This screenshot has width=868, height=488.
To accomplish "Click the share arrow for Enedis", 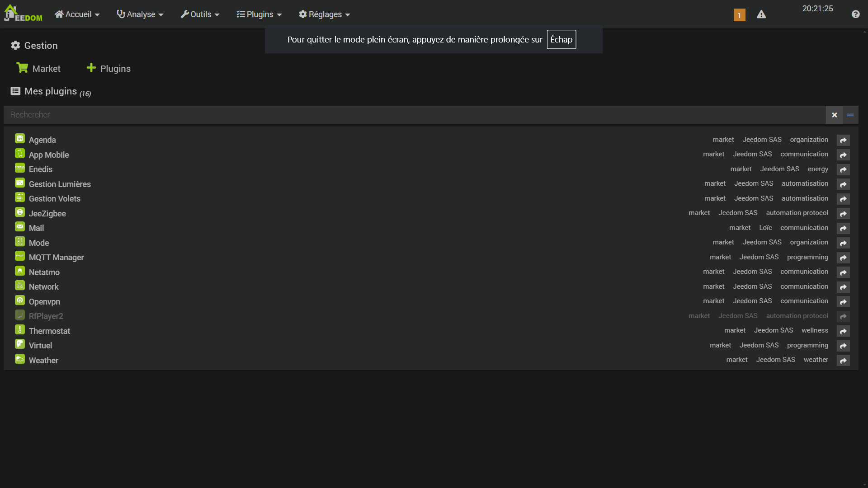I will coord(843,169).
